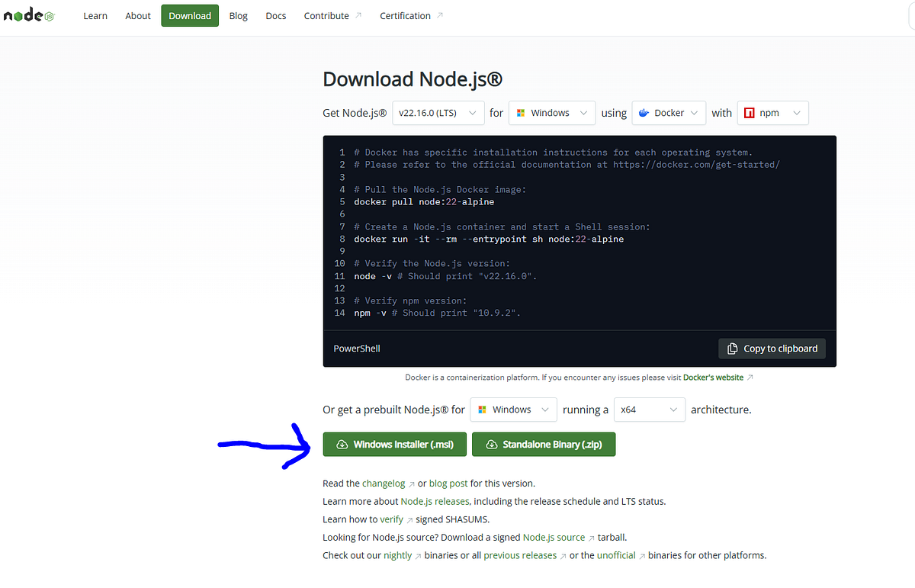Click the arrow beside the Docker's website link
The image size is (915, 588).
(748, 377)
